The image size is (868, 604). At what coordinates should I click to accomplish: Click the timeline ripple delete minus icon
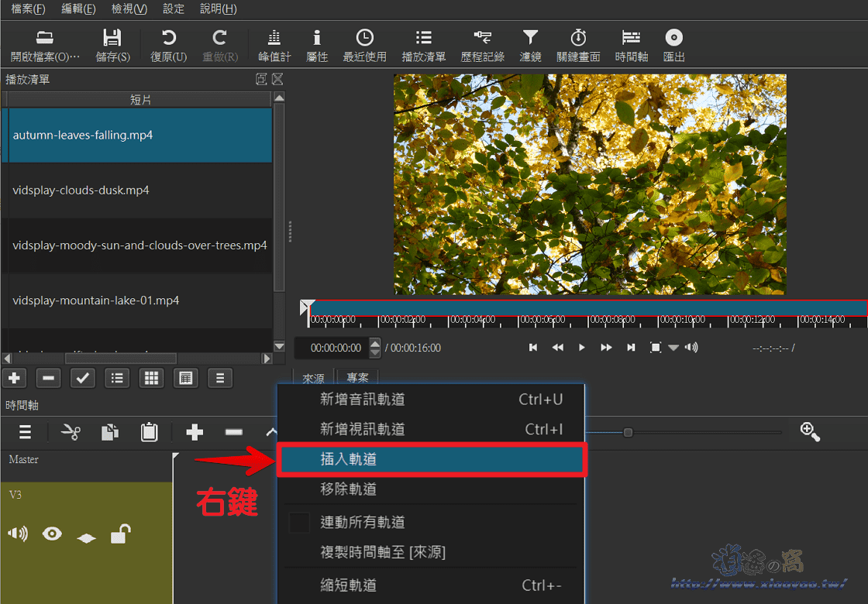233,432
